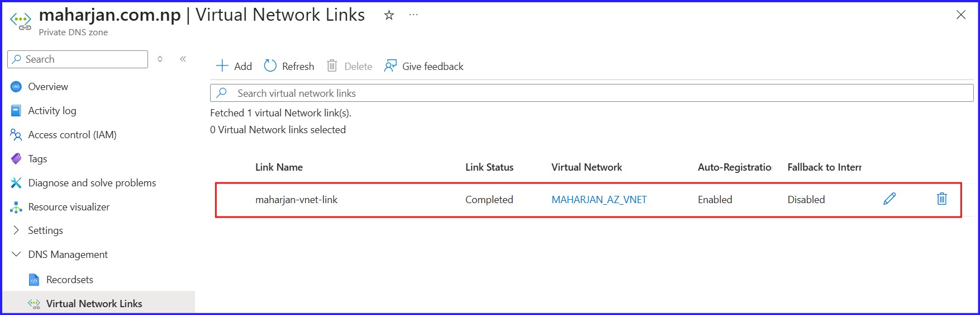Viewport: 980px width, 315px height.
Task: Click the Virtual Network Links sidebar icon
Action: click(34, 304)
